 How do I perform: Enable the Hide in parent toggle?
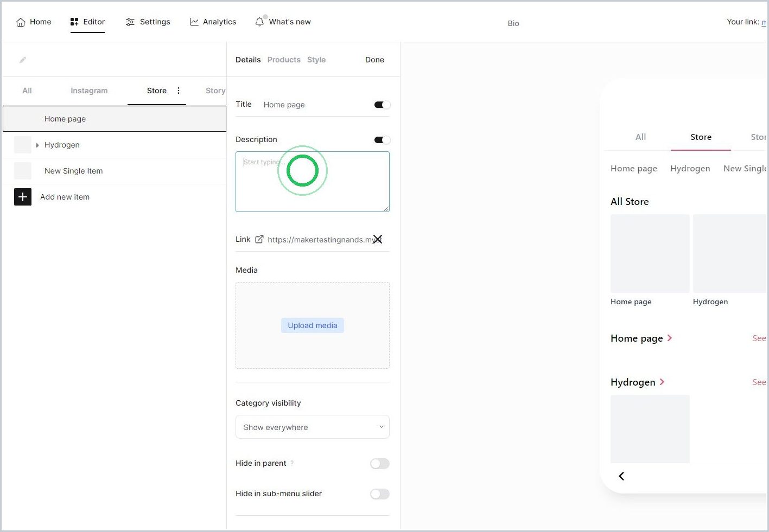pos(380,464)
